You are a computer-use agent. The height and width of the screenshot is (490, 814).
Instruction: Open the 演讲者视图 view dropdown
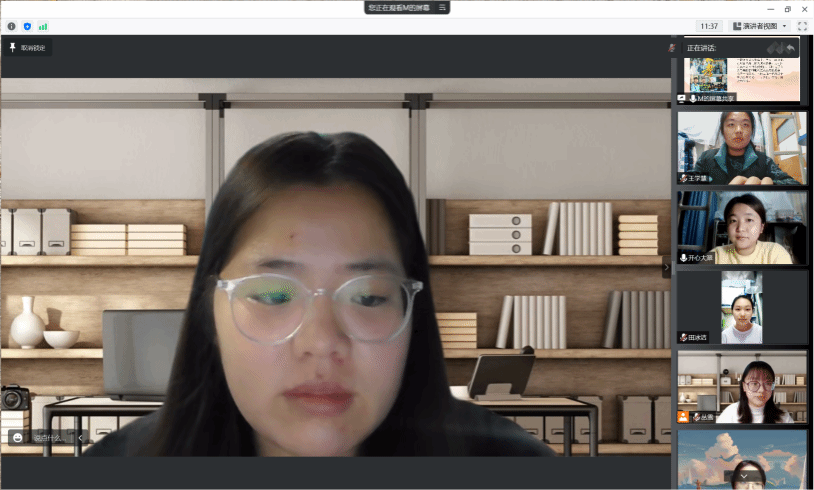tap(760, 26)
